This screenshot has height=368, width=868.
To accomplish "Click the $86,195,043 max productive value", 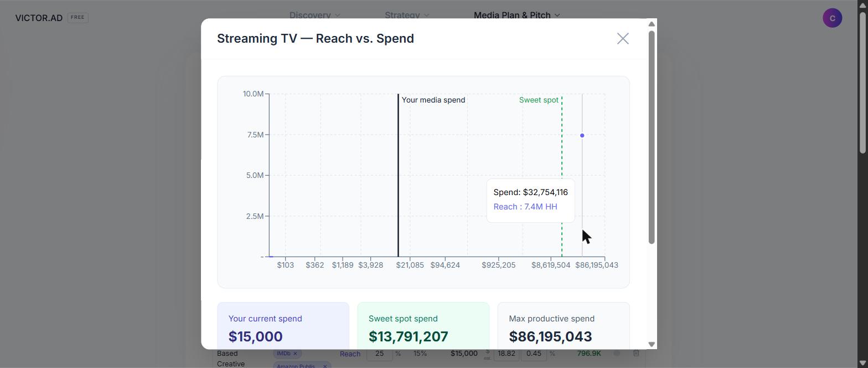I will pos(550,336).
